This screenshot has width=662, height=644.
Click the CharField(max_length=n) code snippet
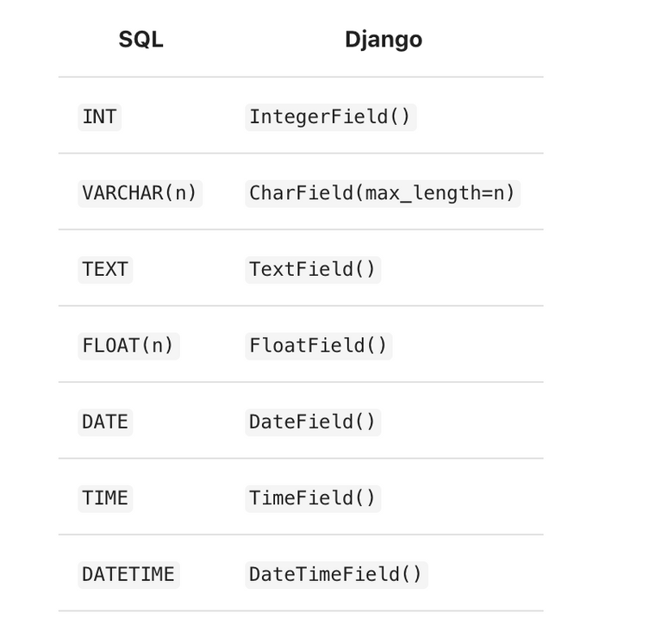(383, 193)
